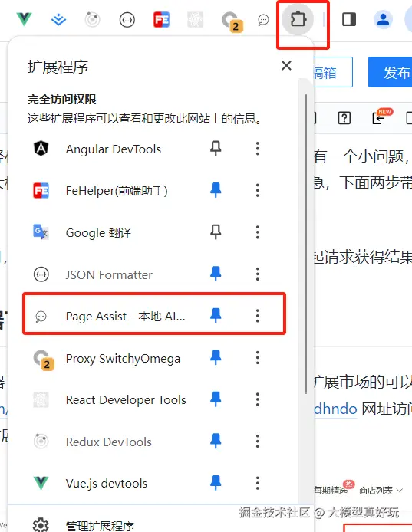Open more options for Redux DevTools
The image size is (412, 532).
tap(258, 442)
